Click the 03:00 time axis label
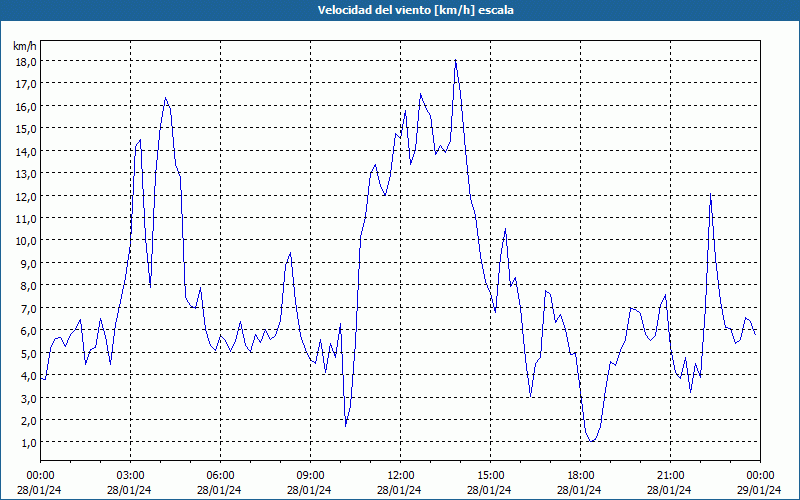The height and width of the screenshot is (500, 800). click(131, 476)
